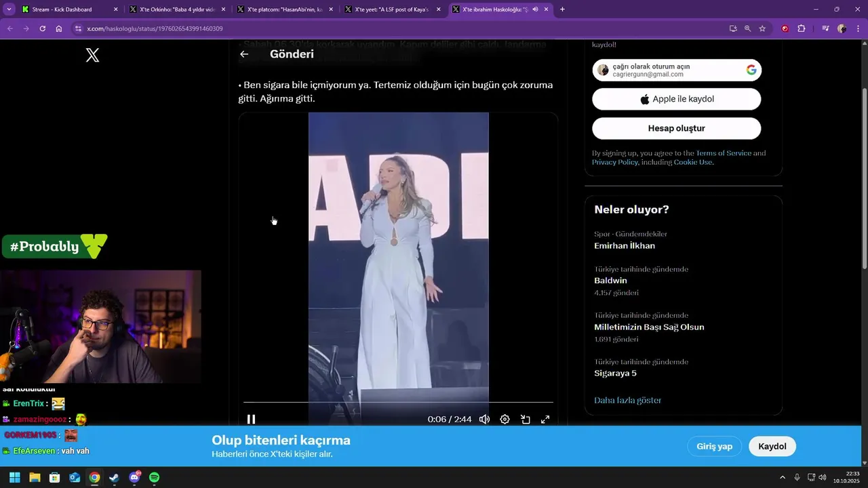This screenshot has width=868, height=488.
Task: Open the Terms of Service link
Action: pos(724,153)
